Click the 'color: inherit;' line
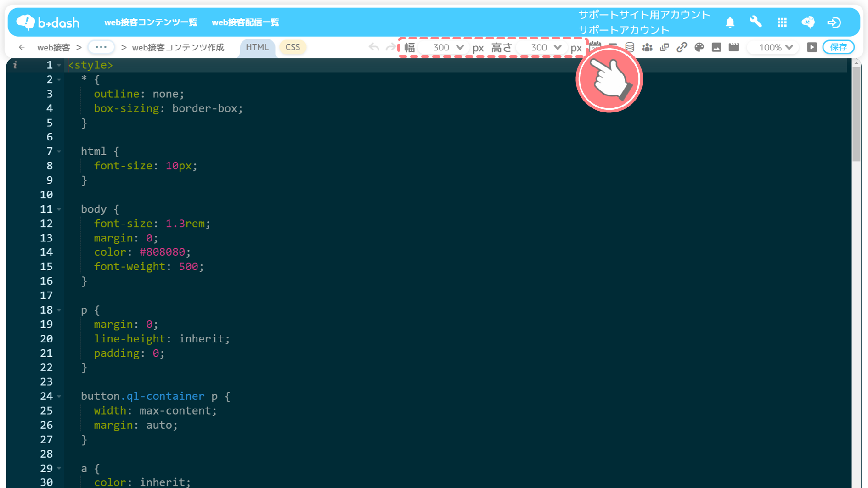The width and height of the screenshot is (868, 488). [x=142, y=482]
